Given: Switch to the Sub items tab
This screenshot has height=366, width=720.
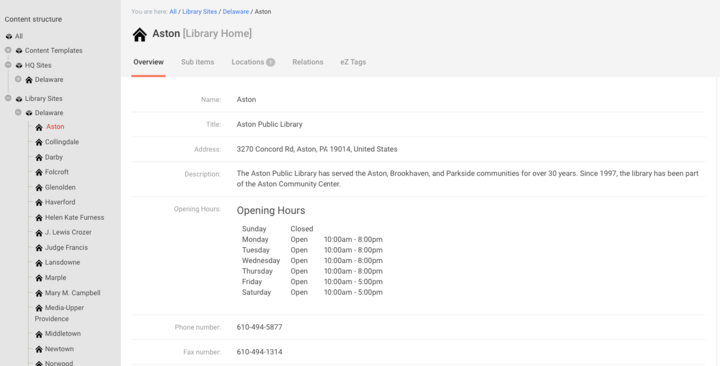Looking at the screenshot, I should click(197, 62).
